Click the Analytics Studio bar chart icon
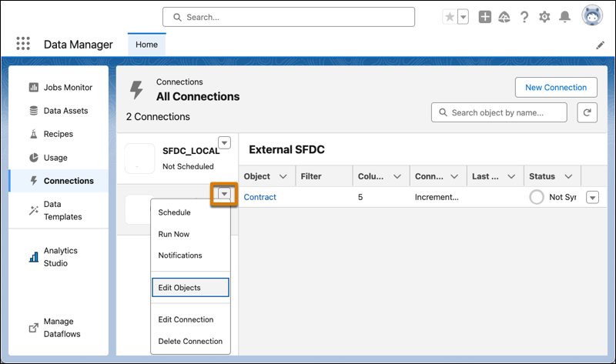Viewport: 616px width, 364px height. (34, 257)
